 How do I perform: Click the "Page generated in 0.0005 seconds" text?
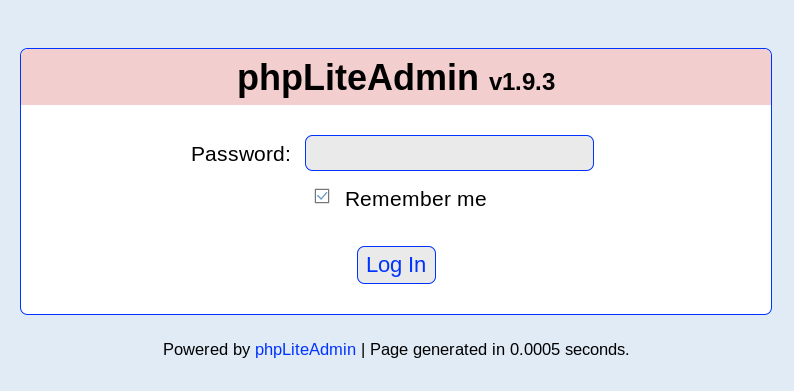tap(499, 349)
